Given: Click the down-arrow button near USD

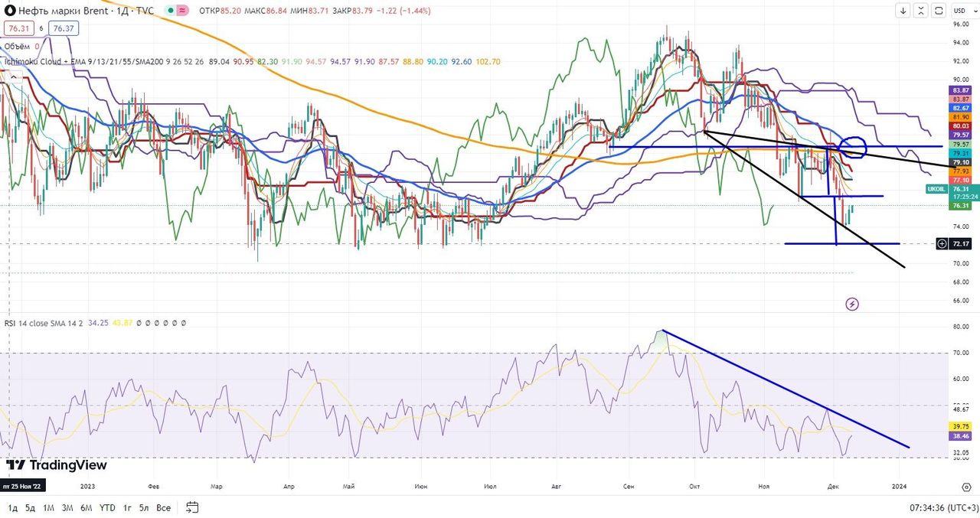Looking at the screenshot, I should 903,10.
